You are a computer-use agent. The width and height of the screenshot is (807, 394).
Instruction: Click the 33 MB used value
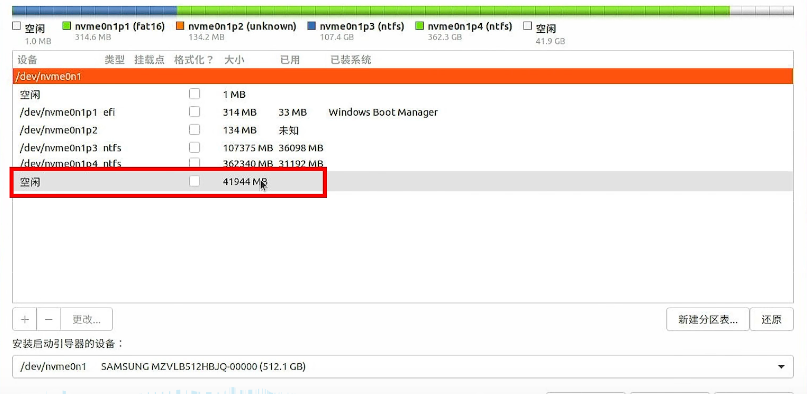pos(292,112)
